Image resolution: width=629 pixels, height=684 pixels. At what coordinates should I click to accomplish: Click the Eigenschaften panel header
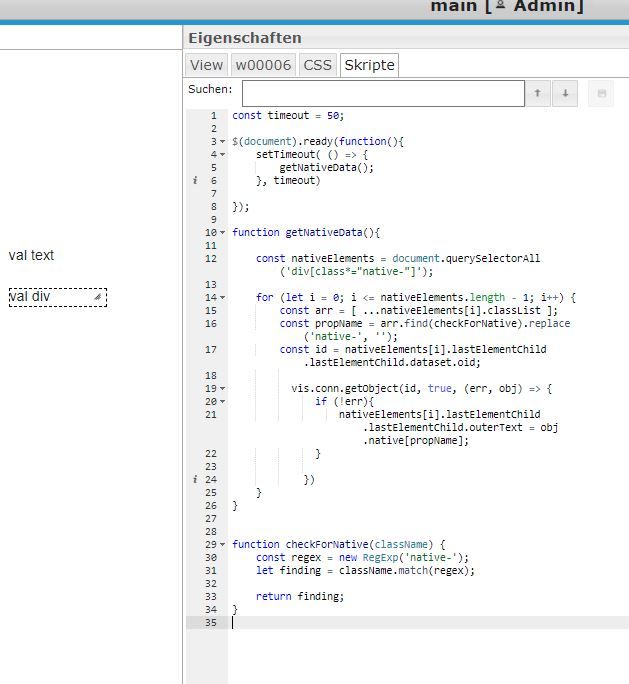pyautogui.click(x=245, y=38)
